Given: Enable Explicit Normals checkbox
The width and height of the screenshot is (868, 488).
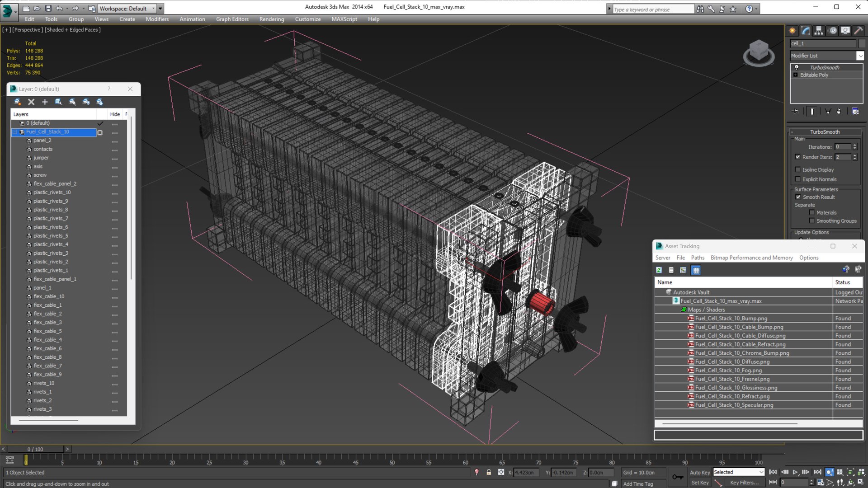Looking at the screenshot, I should (798, 179).
